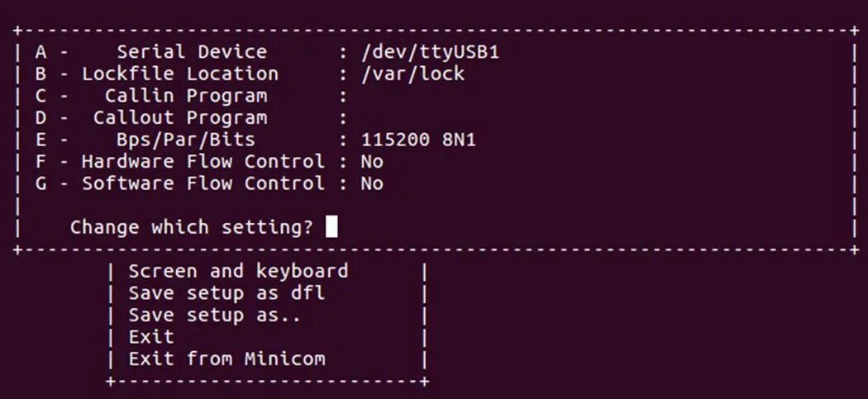Click the 115200 8N1 baud rate value
This screenshot has height=399, width=868.
(x=418, y=140)
